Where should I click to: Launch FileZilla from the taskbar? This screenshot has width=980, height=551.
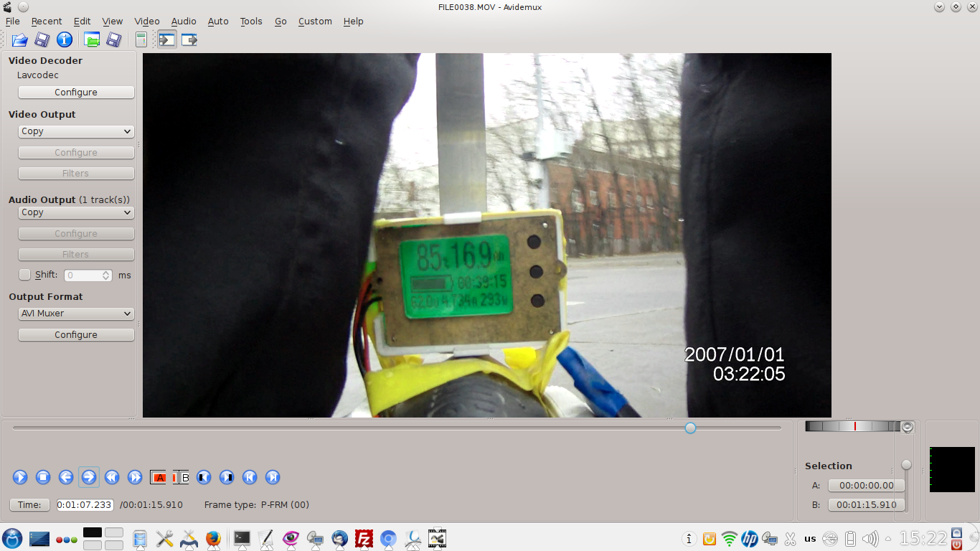[364, 538]
